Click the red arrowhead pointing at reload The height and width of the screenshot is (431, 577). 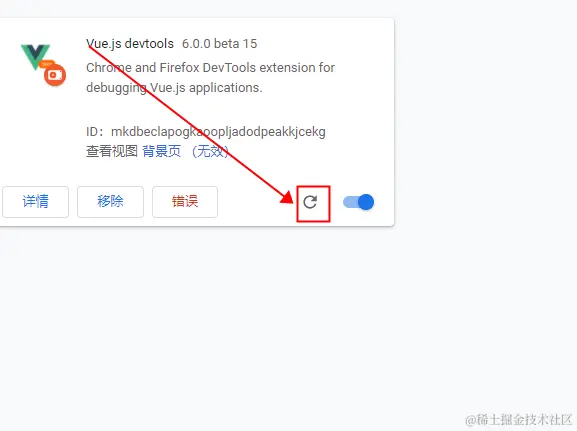coord(287,196)
